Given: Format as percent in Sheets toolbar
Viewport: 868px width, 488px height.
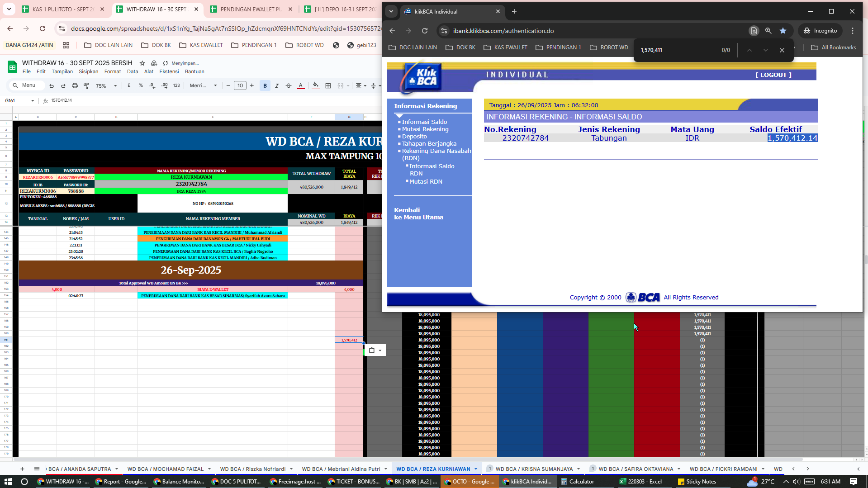Looking at the screenshot, I should click(x=141, y=85).
